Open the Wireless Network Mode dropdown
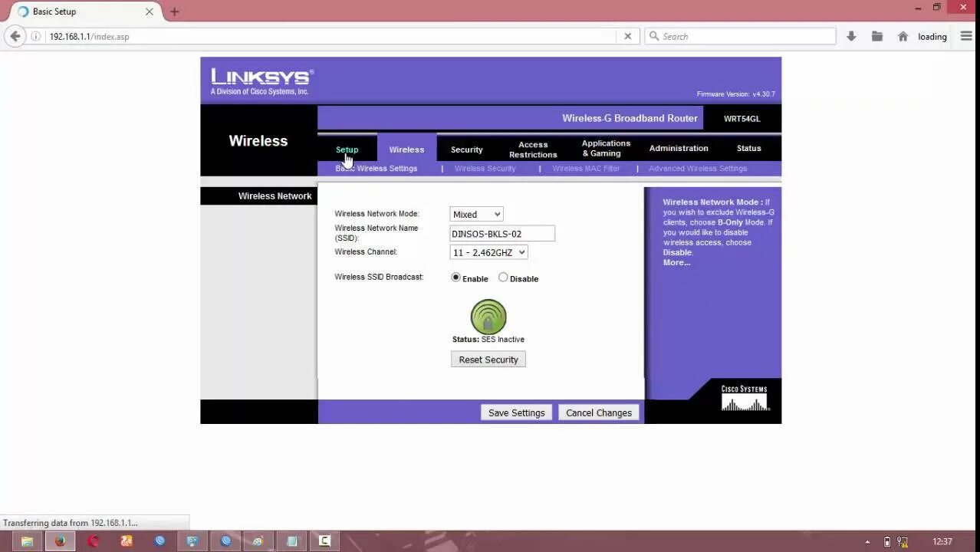 (476, 215)
